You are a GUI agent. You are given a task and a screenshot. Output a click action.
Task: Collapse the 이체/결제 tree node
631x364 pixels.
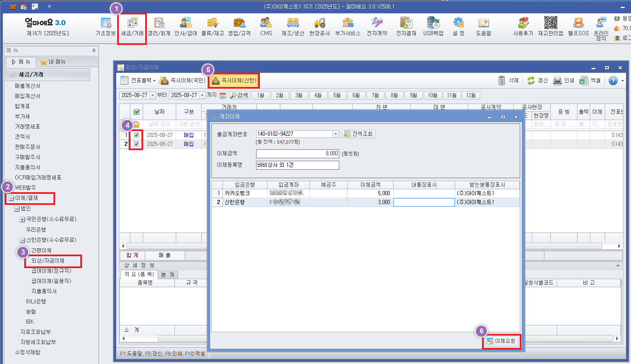(x=11, y=198)
